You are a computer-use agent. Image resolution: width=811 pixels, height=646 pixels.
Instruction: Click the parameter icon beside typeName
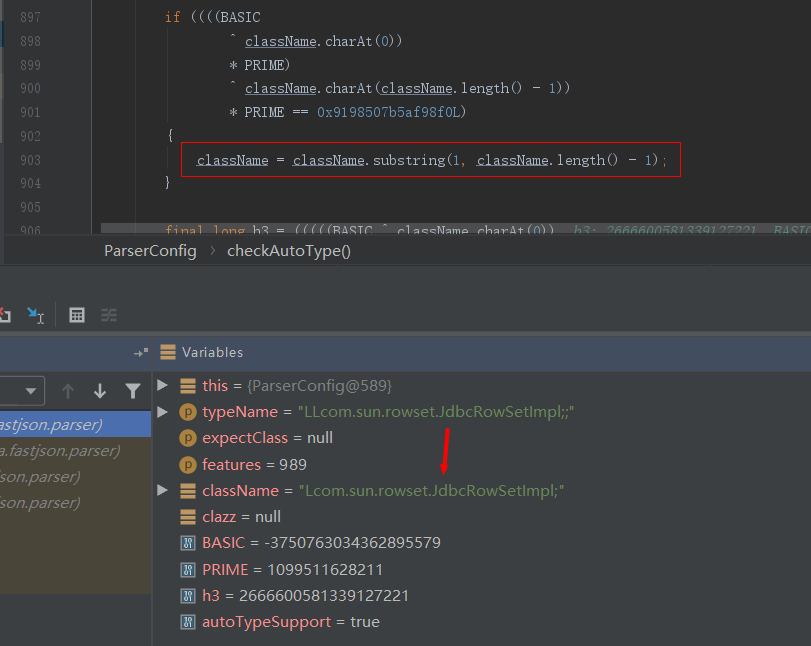click(188, 412)
